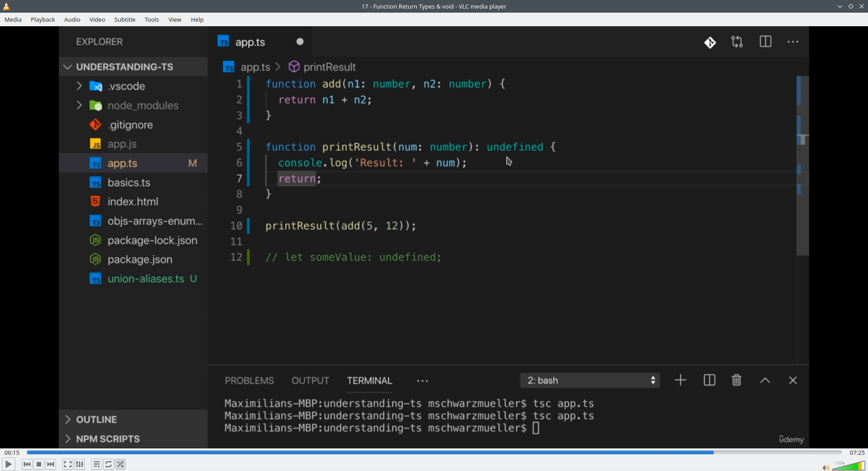Open package.json file

click(133, 259)
